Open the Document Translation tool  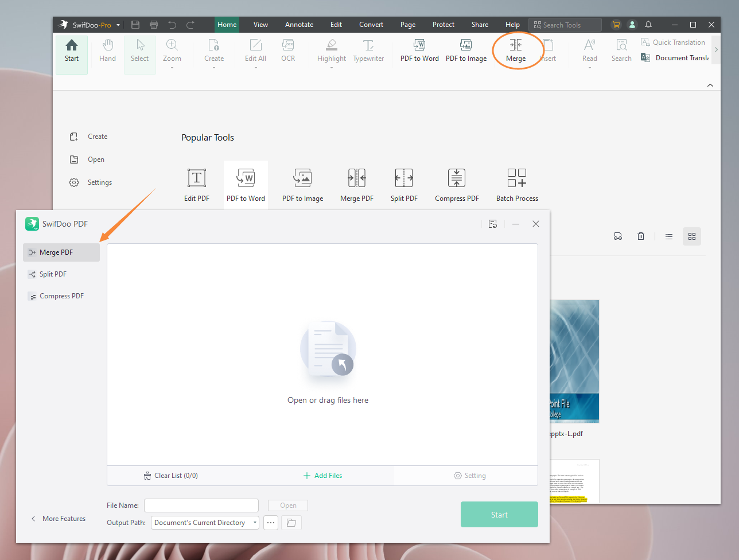(675, 58)
